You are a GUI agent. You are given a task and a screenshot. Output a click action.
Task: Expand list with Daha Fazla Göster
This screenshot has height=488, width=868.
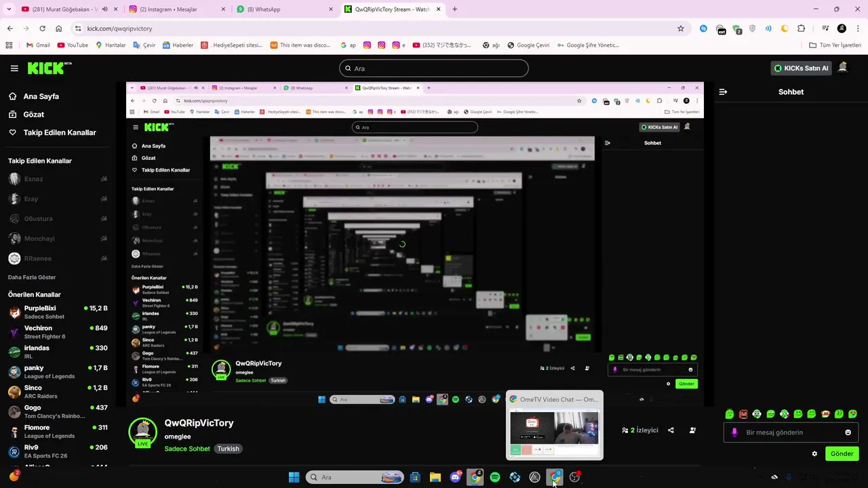(x=32, y=277)
